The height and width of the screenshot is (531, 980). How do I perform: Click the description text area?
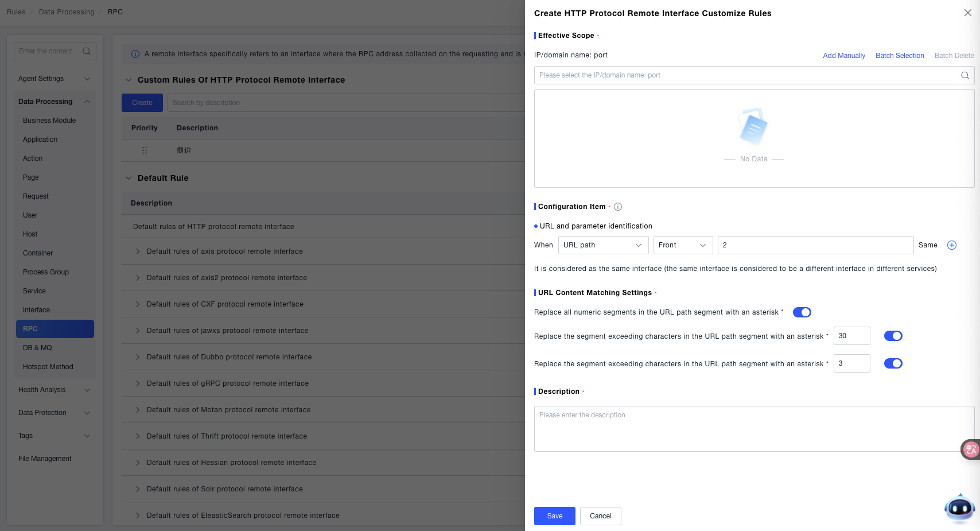click(x=753, y=429)
